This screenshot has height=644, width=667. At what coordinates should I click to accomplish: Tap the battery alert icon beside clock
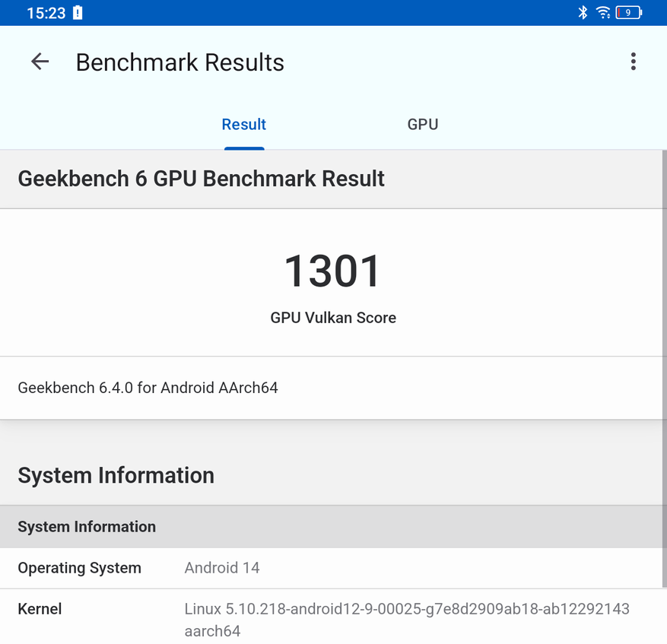(x=78, y=13)
